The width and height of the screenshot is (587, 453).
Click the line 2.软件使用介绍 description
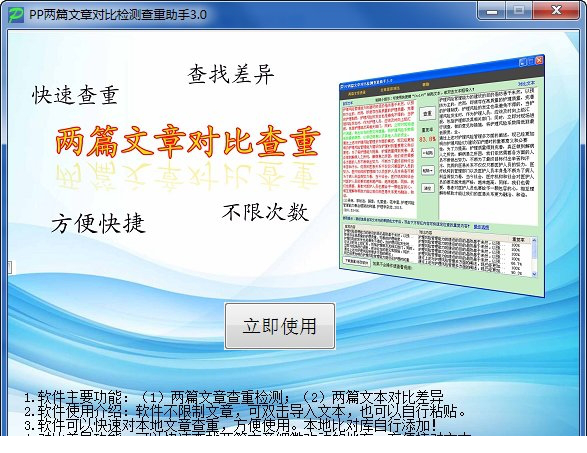coord(245,411)
